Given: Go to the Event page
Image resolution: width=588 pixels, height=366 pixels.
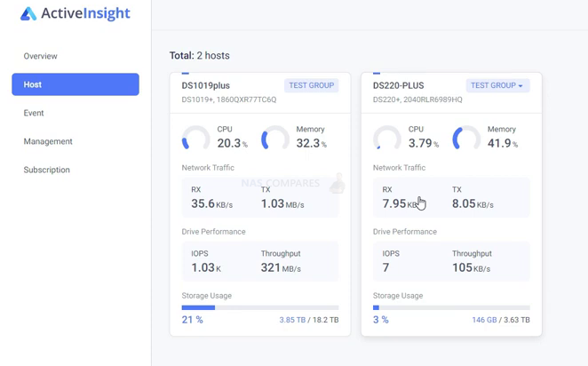Looking at the screenshot, I should click(x=34, y=113).
